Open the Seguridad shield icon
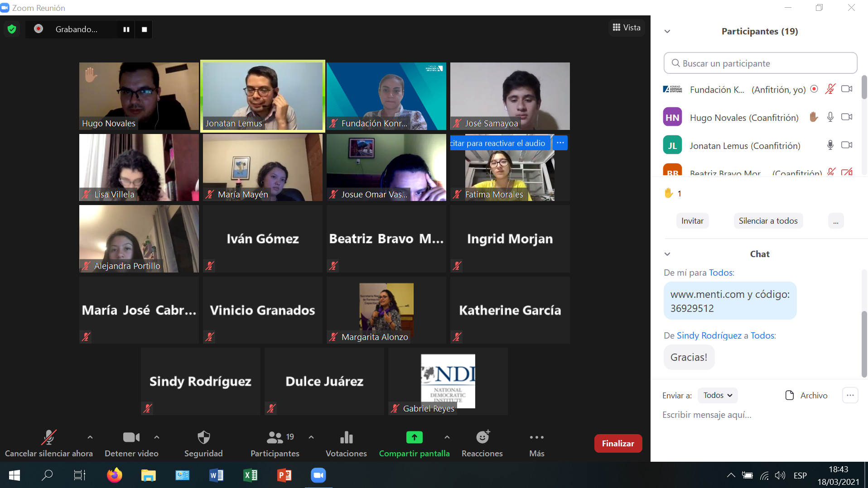 [x=203, y=438]
